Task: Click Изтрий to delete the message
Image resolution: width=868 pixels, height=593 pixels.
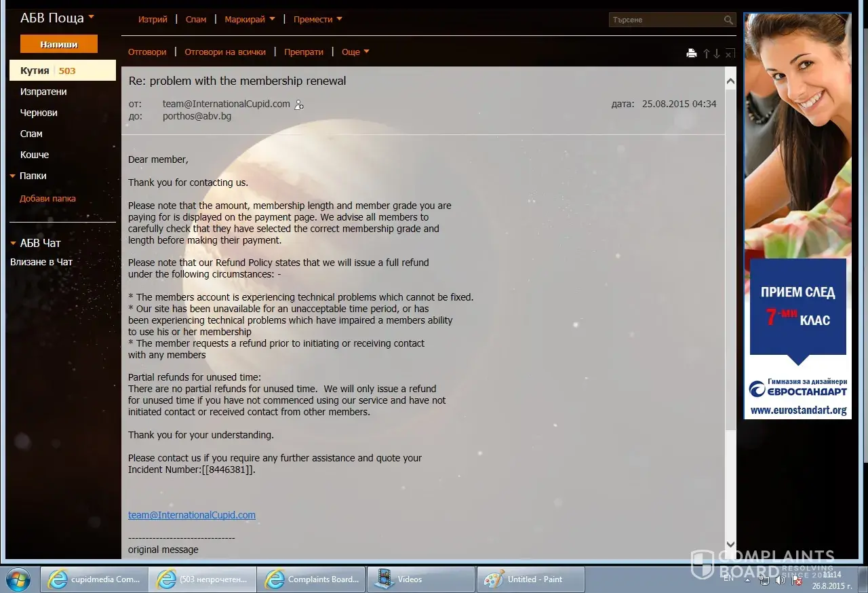Action: coord(153,20)
